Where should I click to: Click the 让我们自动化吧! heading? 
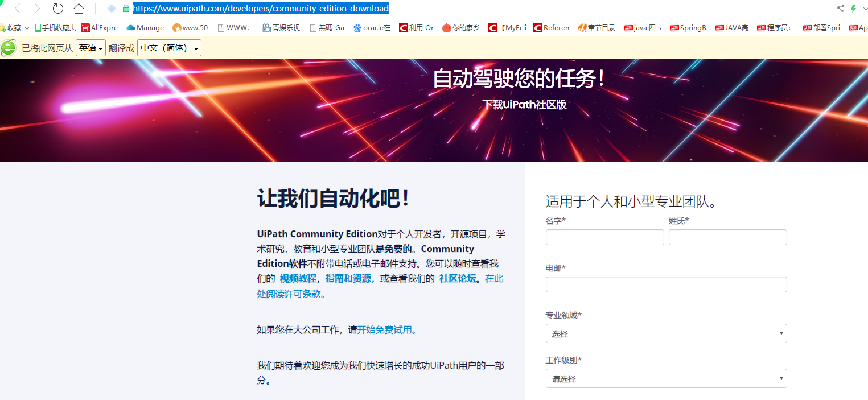pos(333,199)
